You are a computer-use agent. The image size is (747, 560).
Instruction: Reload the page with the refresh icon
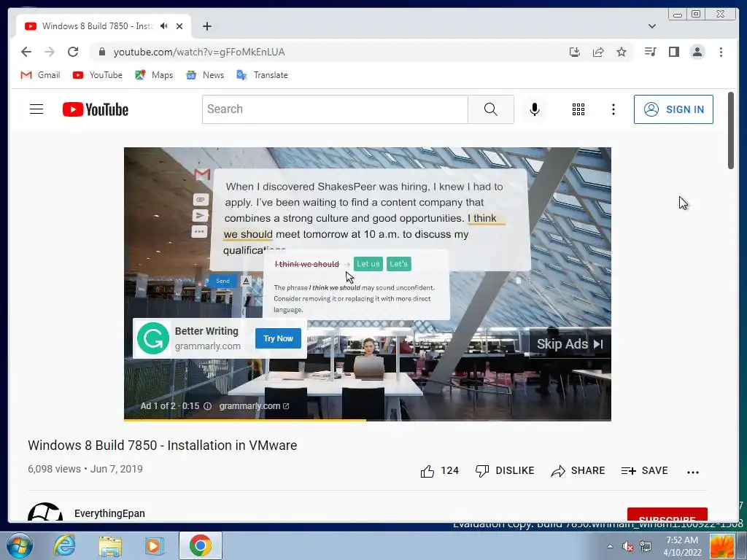coord(73,52)
